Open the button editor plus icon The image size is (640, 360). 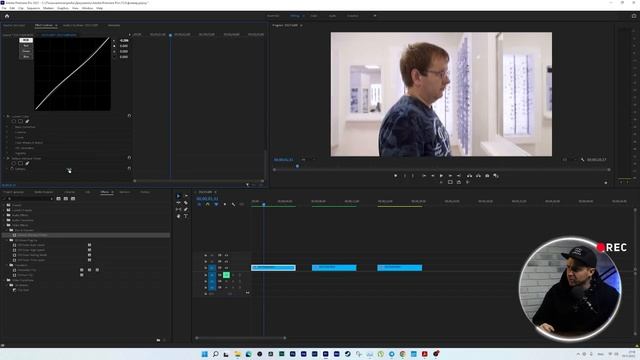point(606,182)
